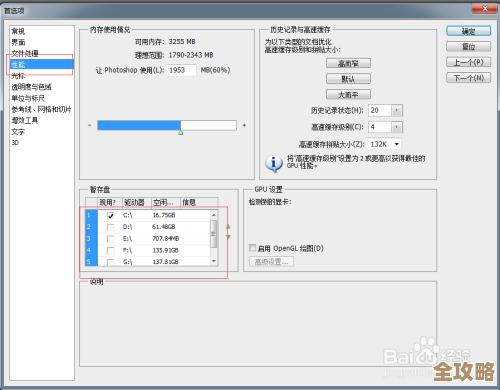500x390 pixels.
Task: Open 文件处理 preferences category
Action: point(25,53)
